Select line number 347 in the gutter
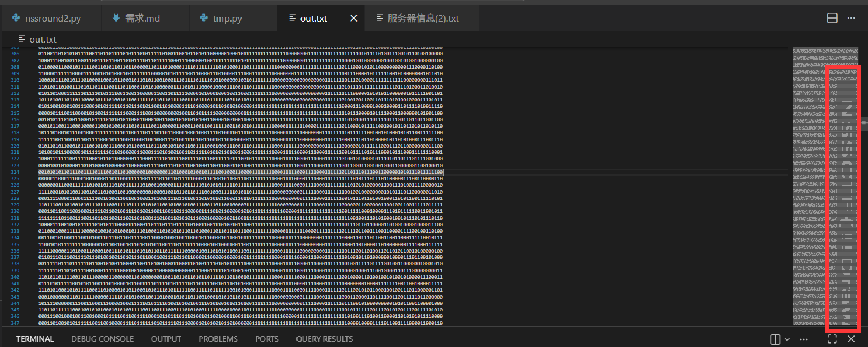Image resolution: width=868 pixels, height=347 pixels. click(15, 323)
